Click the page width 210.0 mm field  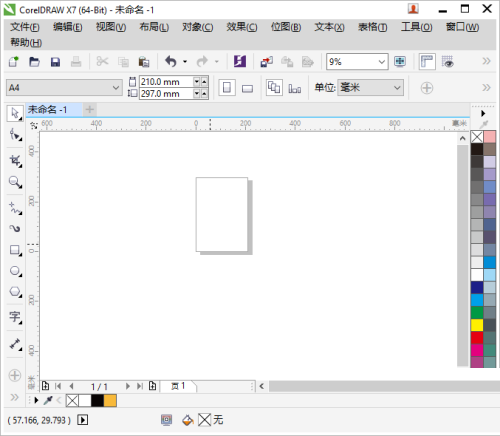tap(166, 82)
